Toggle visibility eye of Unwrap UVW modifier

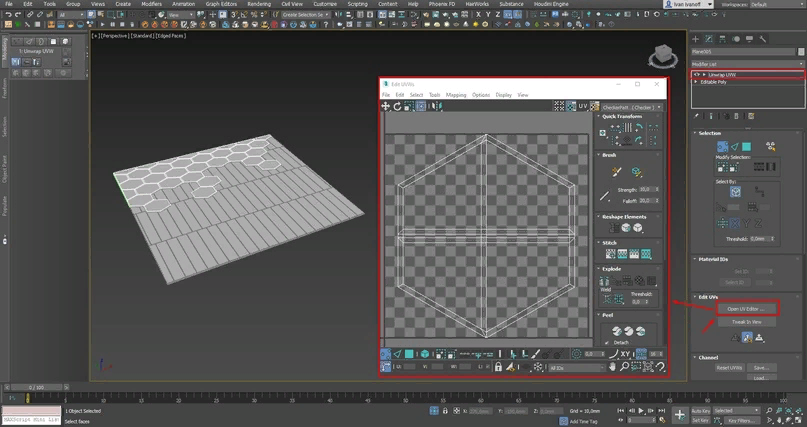click(x=696, y=74)
